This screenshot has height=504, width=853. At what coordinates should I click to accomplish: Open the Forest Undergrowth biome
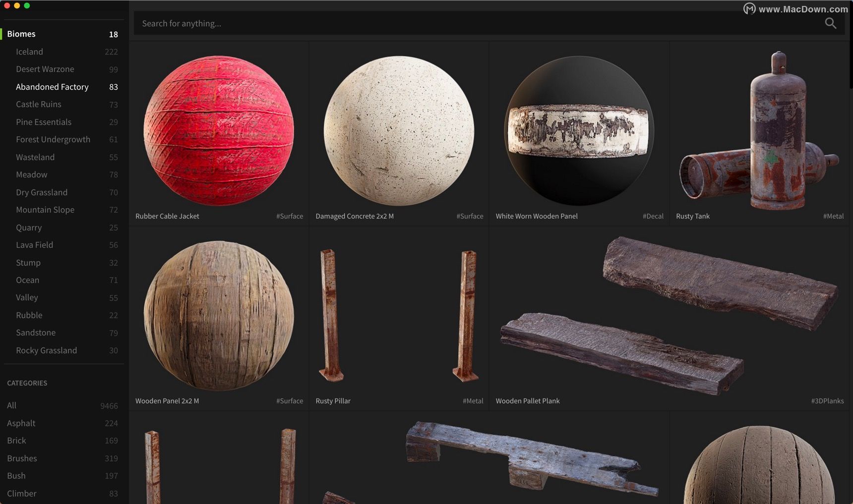coord(62,140)
